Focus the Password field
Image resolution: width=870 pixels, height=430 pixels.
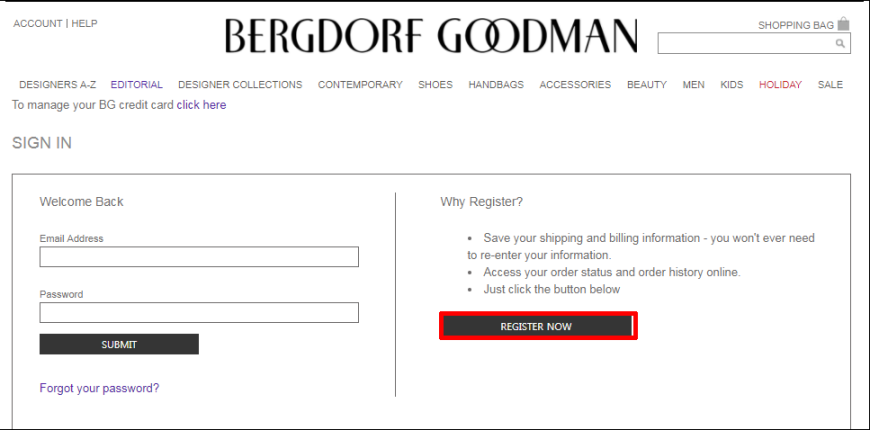pyautogui.click(x=199, y=312)
